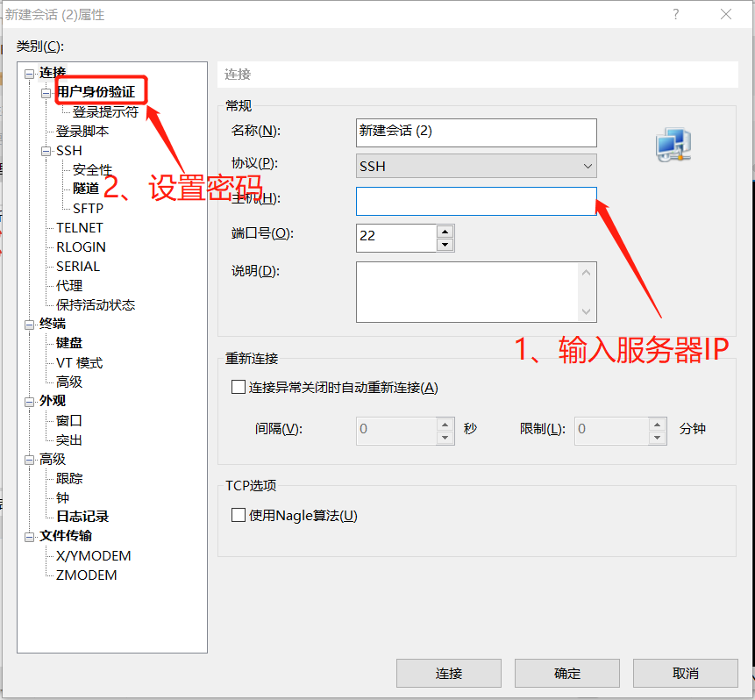The height and width of the screenshot is (700, 755).
Task: Select 连接 root category
Action: [53, 72]
